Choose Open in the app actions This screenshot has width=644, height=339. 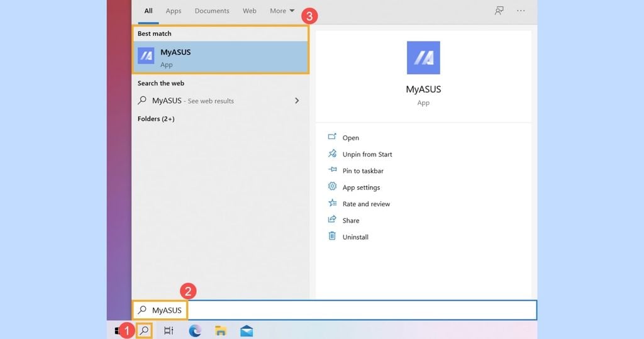pyautogui.click(x=350, y=138)
